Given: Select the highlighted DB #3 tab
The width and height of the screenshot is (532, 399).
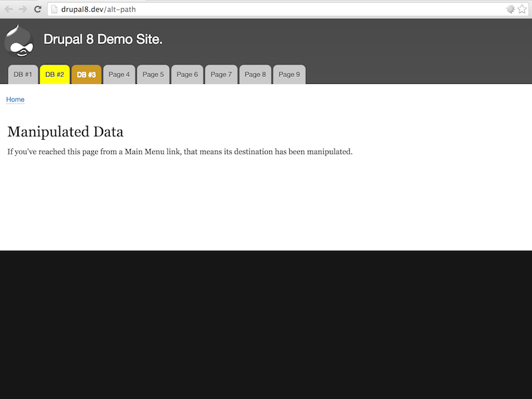Looking at the screenshot, I should [86, 74].
